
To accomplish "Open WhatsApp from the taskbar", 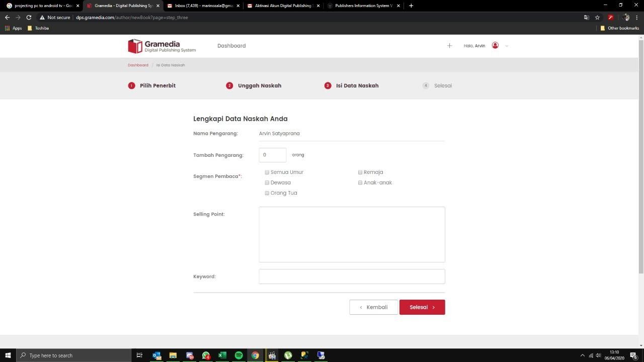I will 206,355.
